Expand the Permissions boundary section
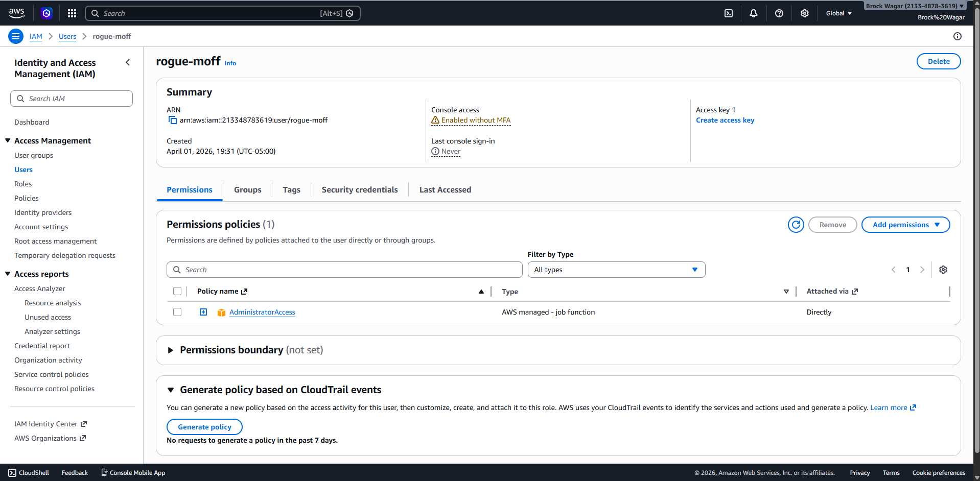The height and width of the screenshot is (481, 980). click(171, 350)
